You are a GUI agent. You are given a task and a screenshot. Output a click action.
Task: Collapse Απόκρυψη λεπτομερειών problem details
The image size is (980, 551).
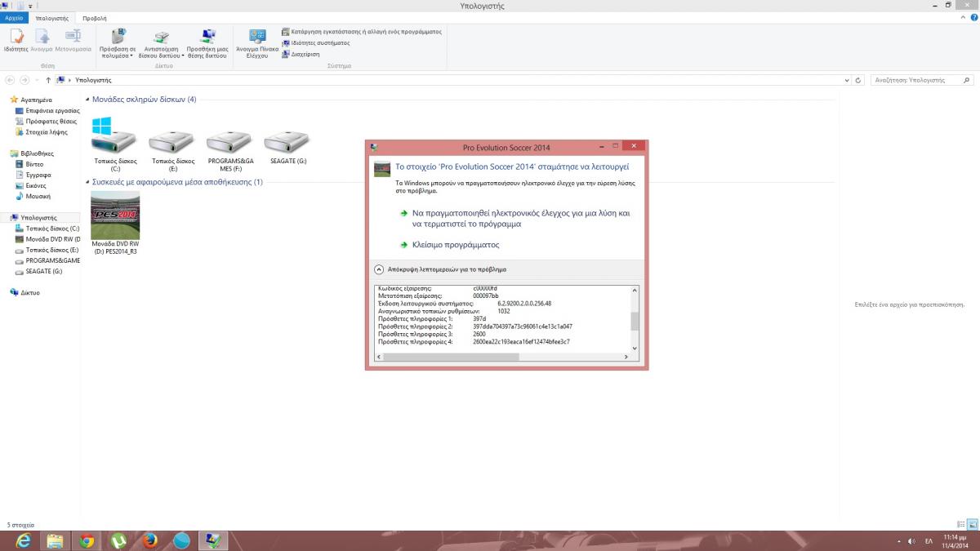(440, 269)
